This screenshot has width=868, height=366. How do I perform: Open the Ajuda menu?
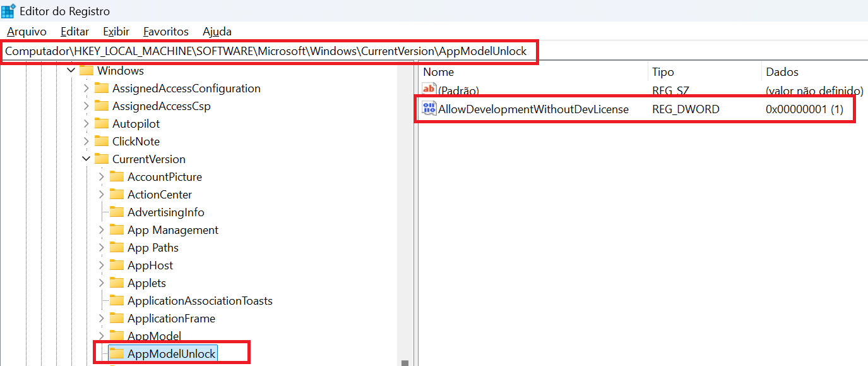(217, 31)
